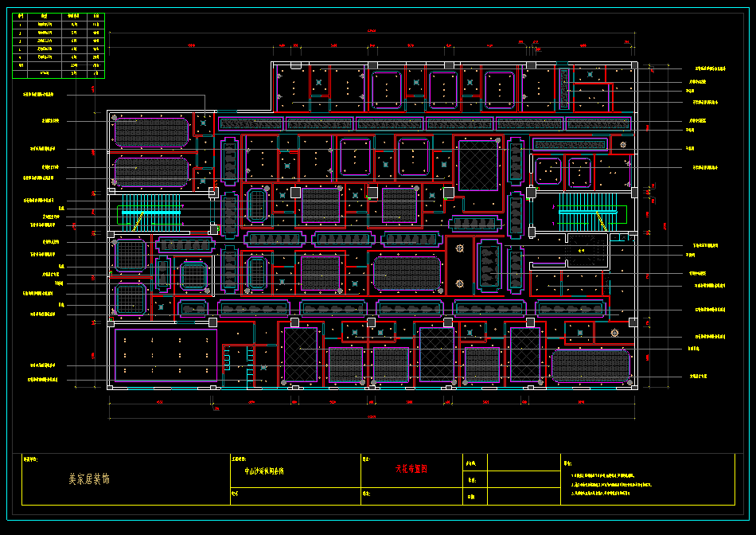The image size is (756, 535).
Task: Click the wide rounded hatched panel in the plan's center
Action: coord(407,273)
